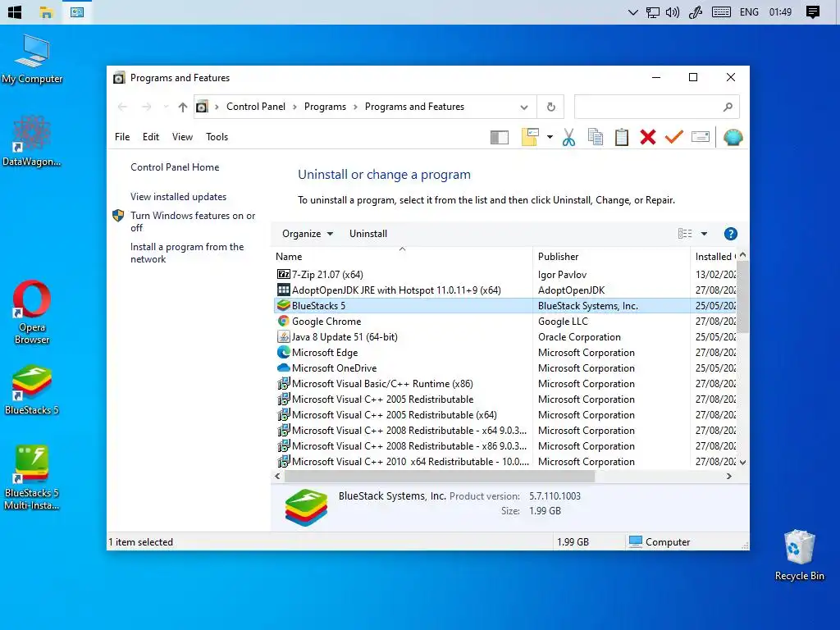Show hidden tray icons chevron
The height and width of the screenshot is (630, 840).
[x=632, y=11]
